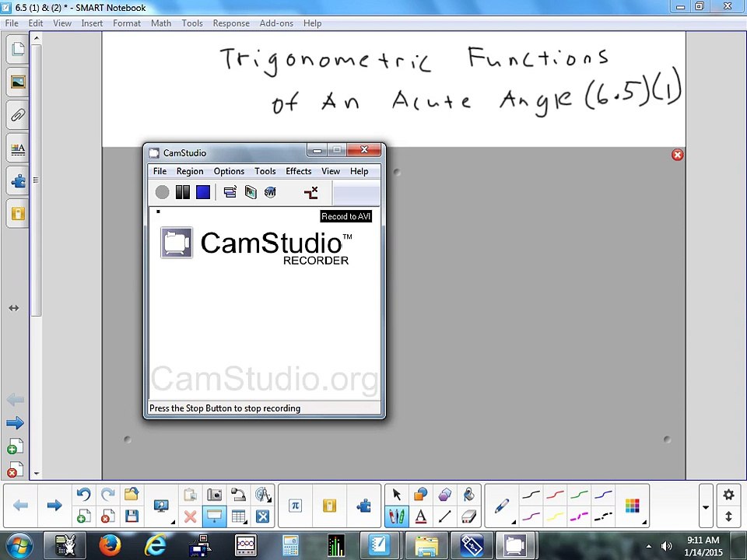This screenshot has width=747, height=560.
Task: Open the color palette grid
Action: (x=633, y=506)
